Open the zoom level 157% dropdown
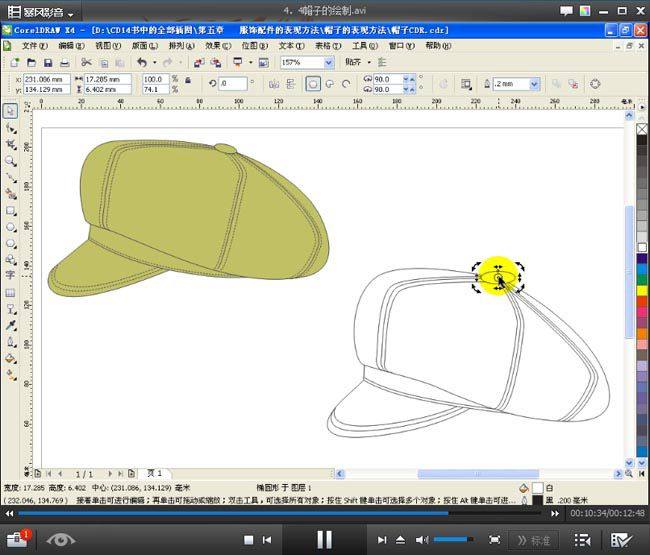Screen dimensions: 650x555 point(327,62)
